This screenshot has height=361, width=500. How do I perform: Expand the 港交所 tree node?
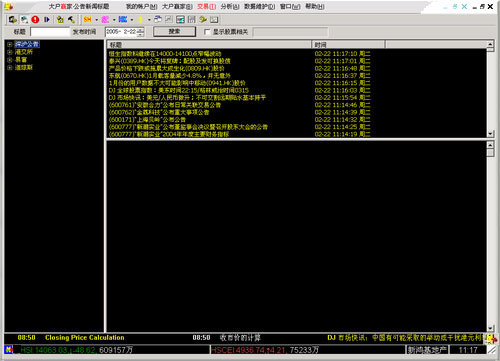pos(10,52)
